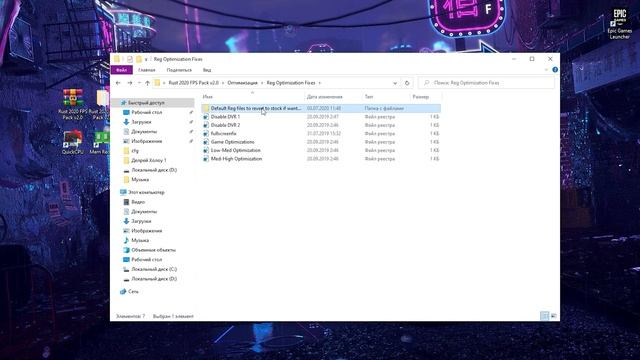Image resolution: width=640 pixels, height=360 pixels.
Task: Click the date 31.07.2019 15:32 cell
Action: [x=323, y=133]
